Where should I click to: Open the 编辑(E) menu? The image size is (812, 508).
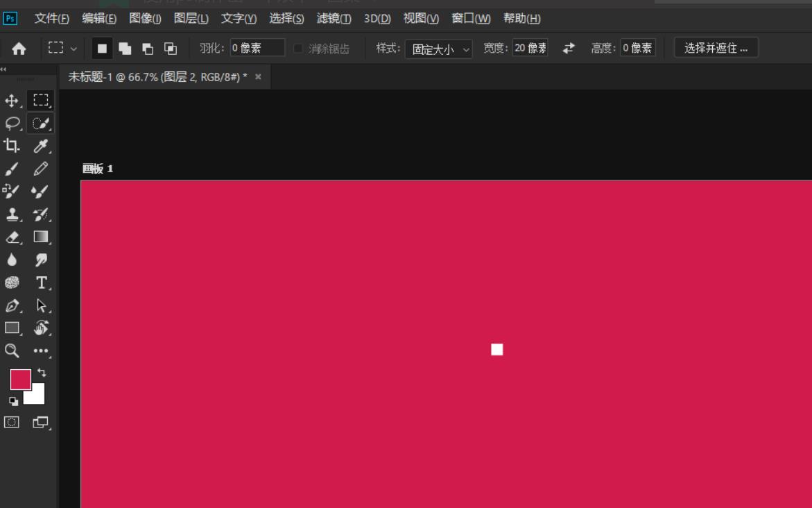click(x=99, y=19)
